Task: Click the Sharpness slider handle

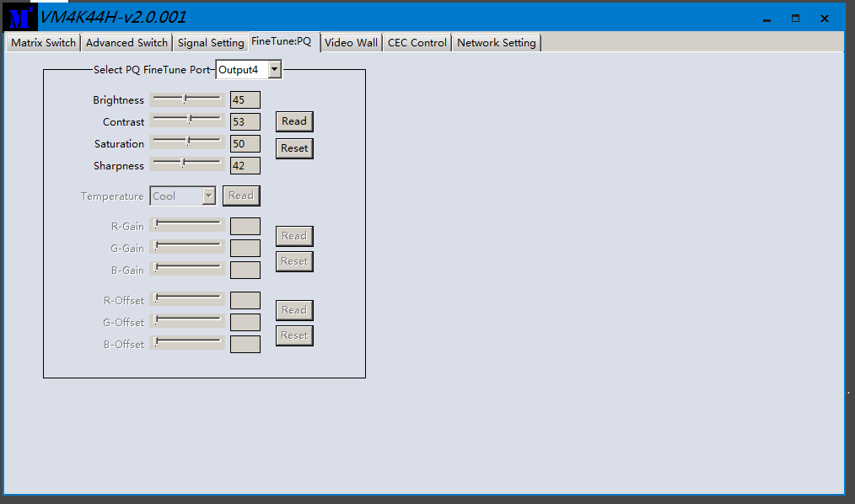Action: 183,164
